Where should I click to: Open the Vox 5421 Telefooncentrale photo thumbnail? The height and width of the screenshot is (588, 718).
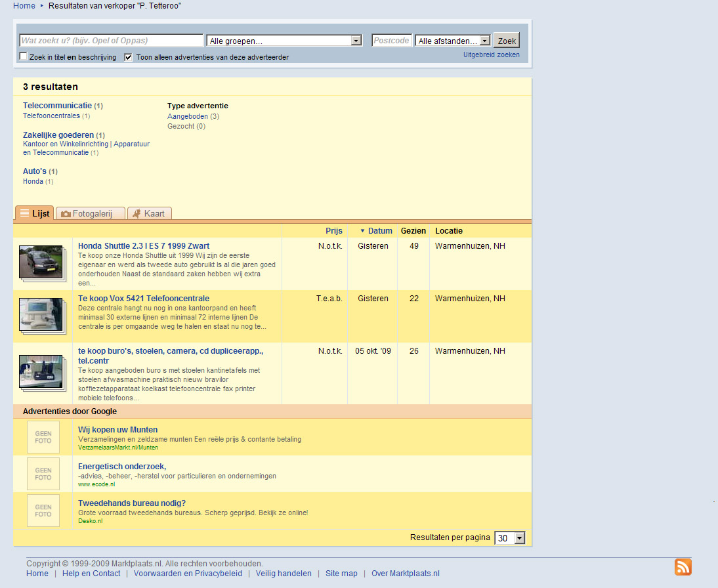[x=41, y=315]
